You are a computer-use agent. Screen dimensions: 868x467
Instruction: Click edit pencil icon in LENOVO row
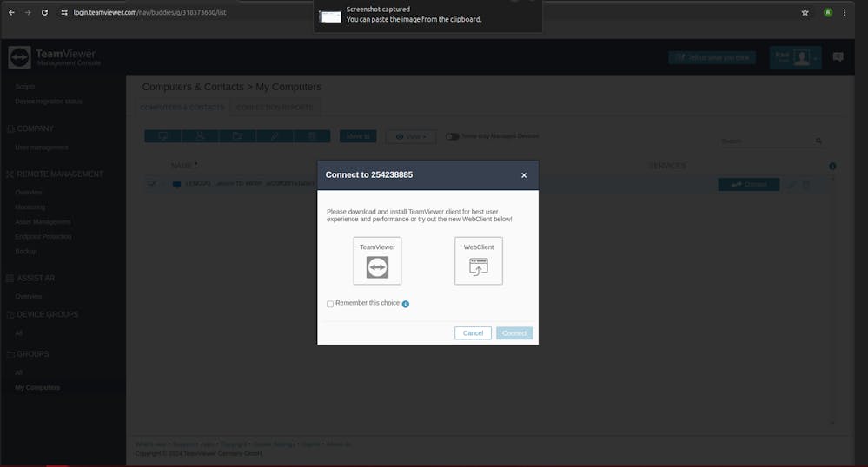point(792,184)
